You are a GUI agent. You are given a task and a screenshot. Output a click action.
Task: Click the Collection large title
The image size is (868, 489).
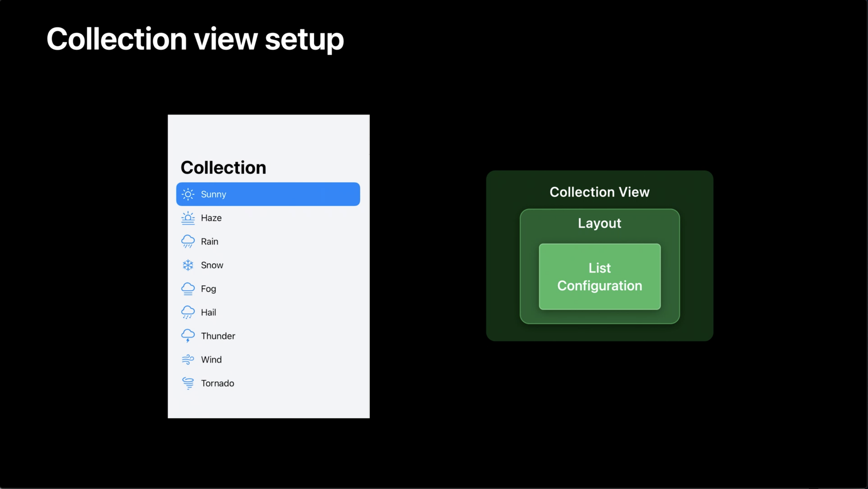[223, 168]
